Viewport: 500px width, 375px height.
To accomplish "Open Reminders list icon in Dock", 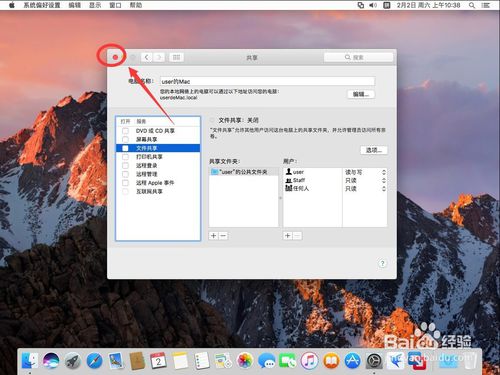I will [x=202, y=361].
